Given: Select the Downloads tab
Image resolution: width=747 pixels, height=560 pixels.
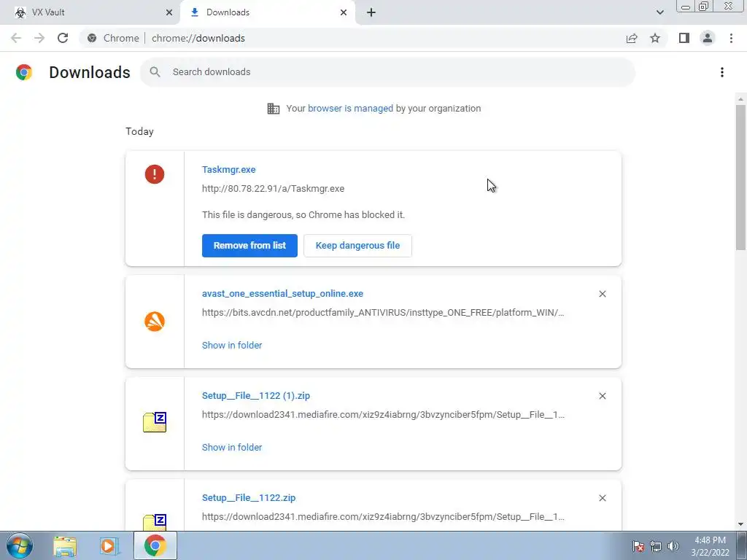Looking at the screenshot, I should point(267,12).
